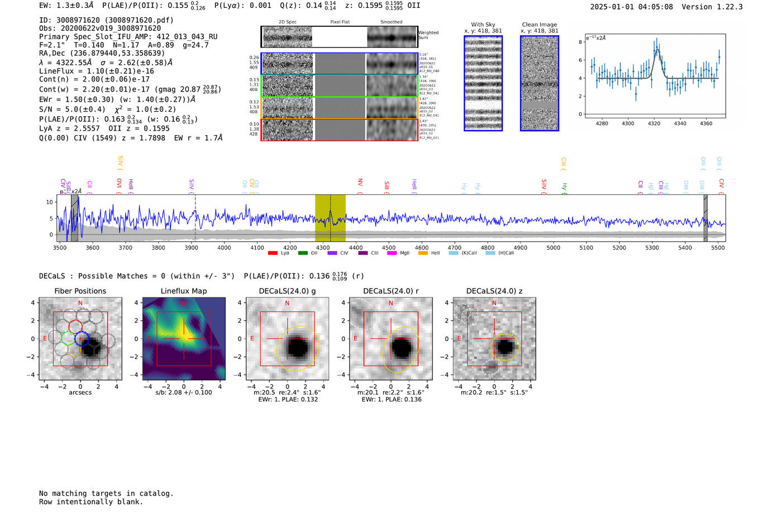
Task: Click the λ = 4322.55Å wavelength line
Action: 106,63
